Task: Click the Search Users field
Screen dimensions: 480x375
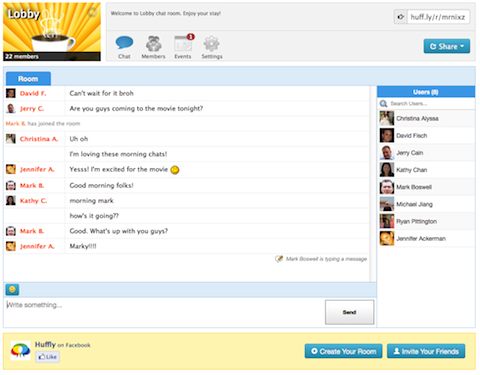Action: (431, 104)
